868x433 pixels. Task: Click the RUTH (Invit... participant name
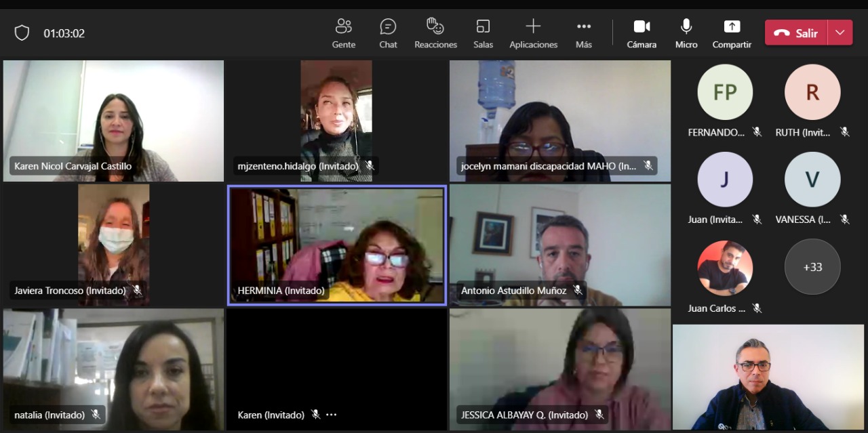click(x=803, y=133)
